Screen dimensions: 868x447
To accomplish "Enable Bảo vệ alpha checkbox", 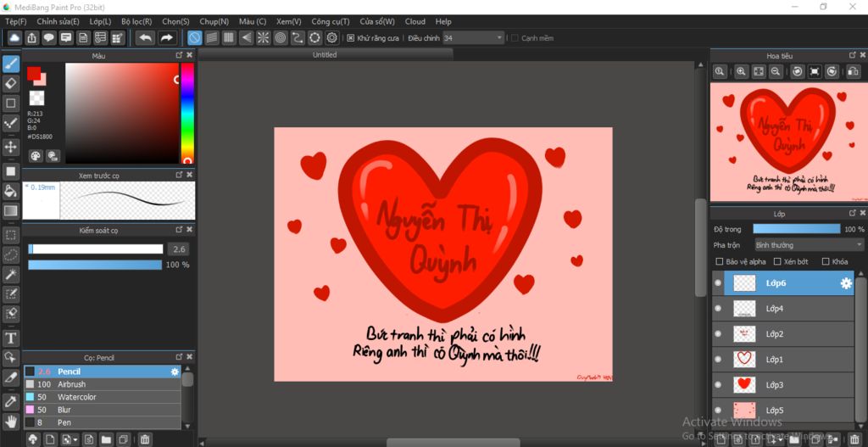I will [720, 261].
